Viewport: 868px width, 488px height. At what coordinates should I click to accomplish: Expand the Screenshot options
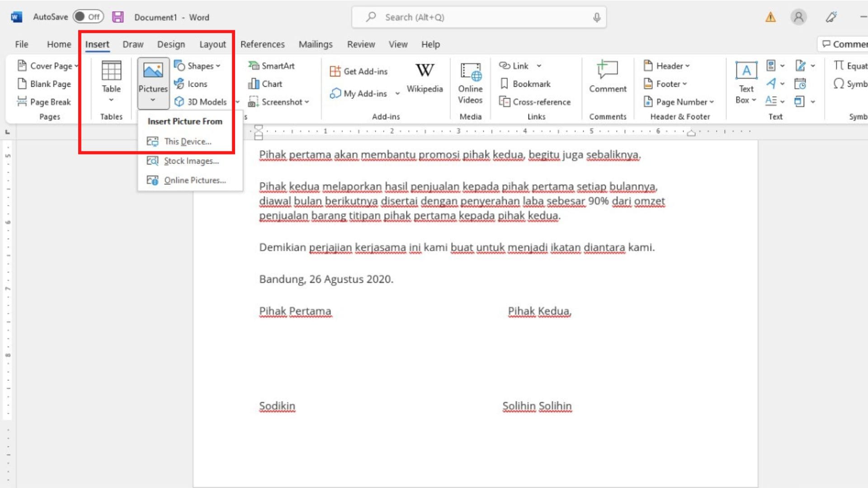[x=279, y=102]
